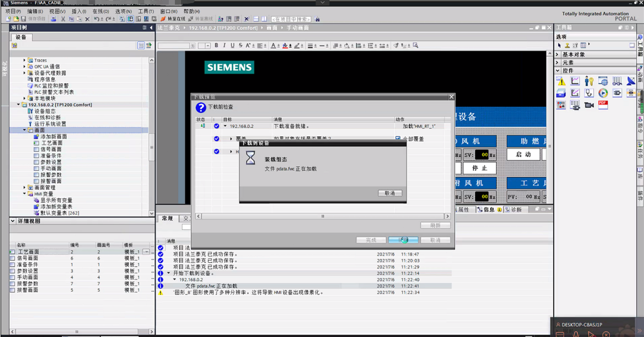Image resolution: width=644 pixels, height=337 pixels.
Task: Click the open project toolbar icon
Action: point(16,19)
